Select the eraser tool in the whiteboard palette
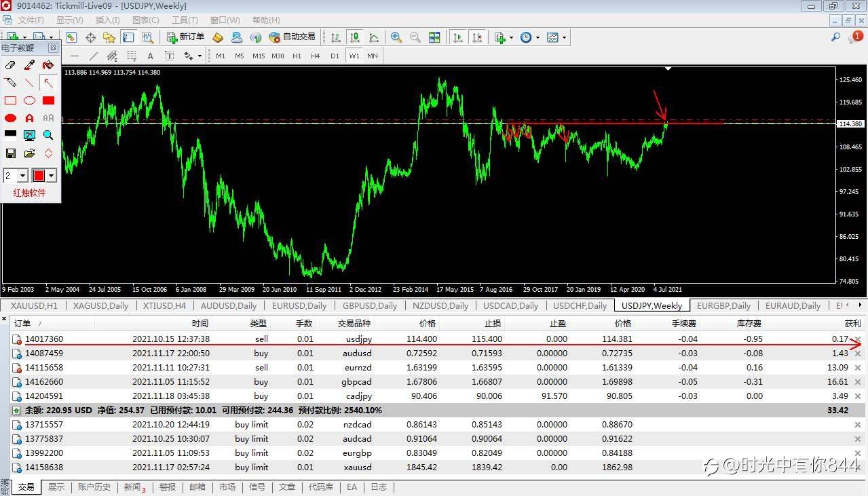This screenshot has width=868, height=496. point(10,65)
